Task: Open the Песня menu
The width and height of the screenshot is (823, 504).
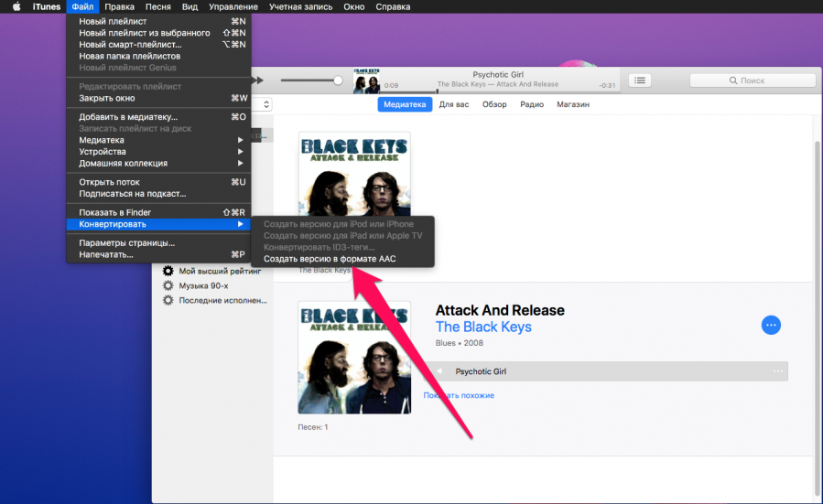Action: tap(157, 6)
